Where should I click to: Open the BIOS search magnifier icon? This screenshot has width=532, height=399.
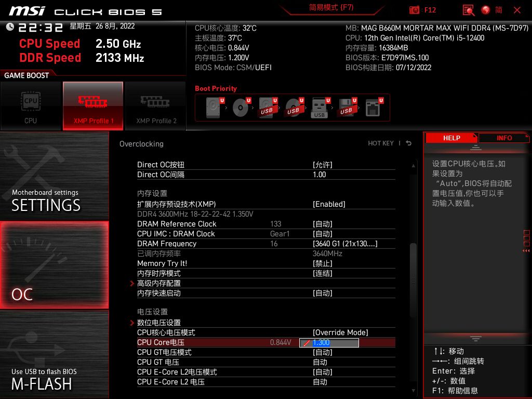click(469, 10)
